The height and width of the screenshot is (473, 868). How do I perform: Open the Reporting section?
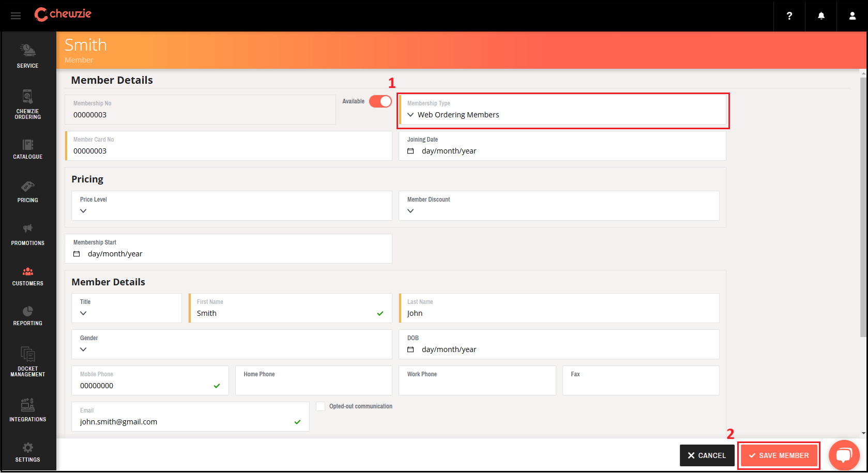coord(28,316)
